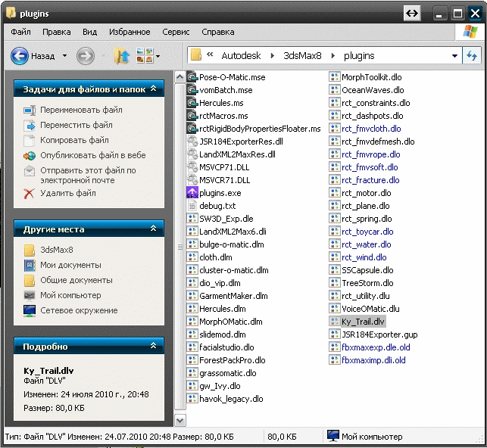Collapse the Другие места panel

pos(153,229)
